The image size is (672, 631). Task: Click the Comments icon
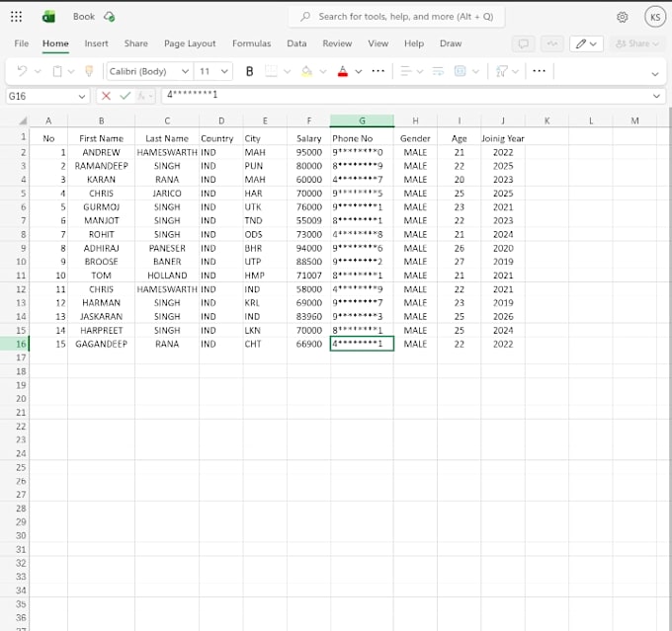coord(524,43)
